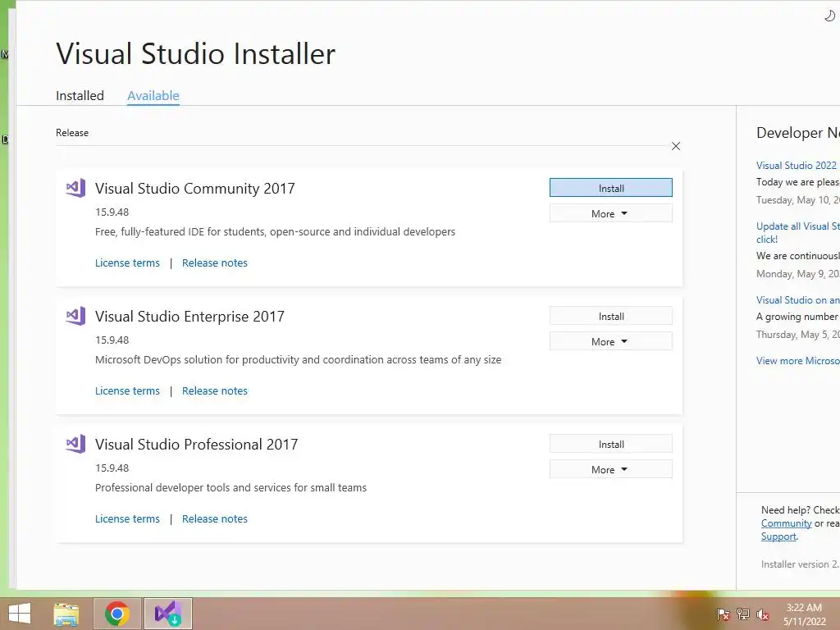840x630 pixels.
Task: Install Visual Studio Professional 2017
Action: (610, 444)
